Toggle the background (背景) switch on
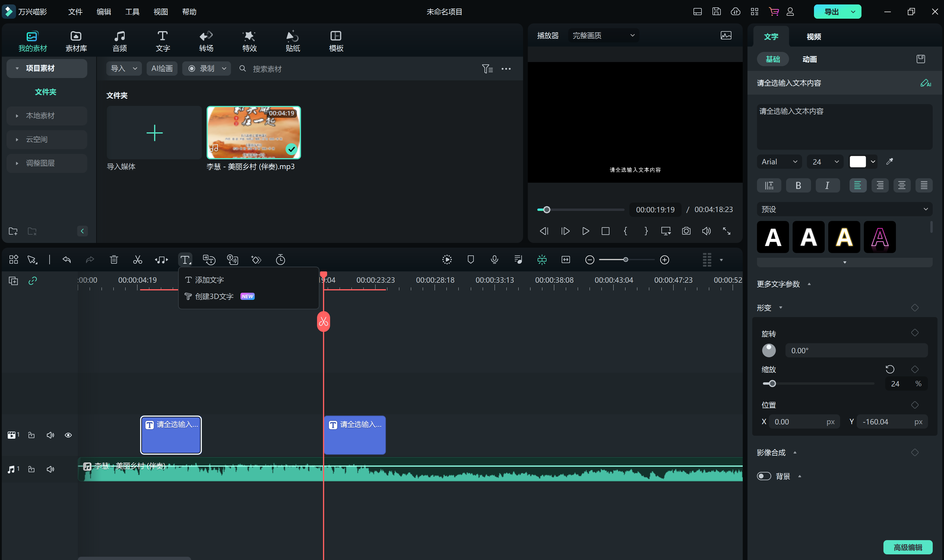The width and height of the screenshot is (944, 560). tap(764, 476)
